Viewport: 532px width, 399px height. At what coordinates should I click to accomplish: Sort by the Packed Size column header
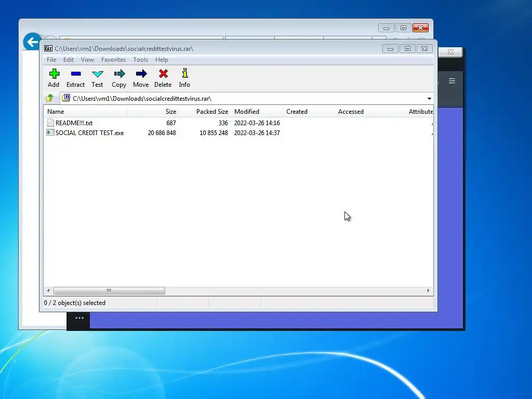coord(205,112)
